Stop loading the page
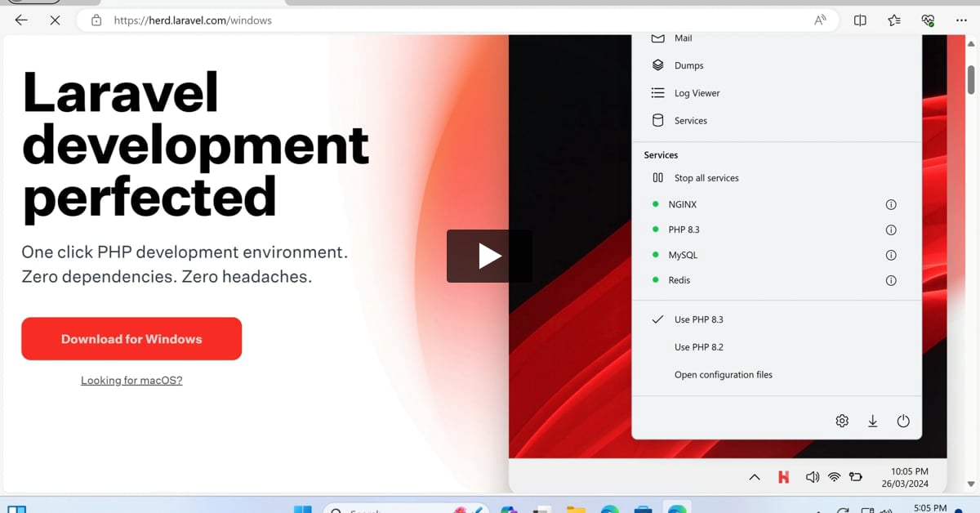This screenshot has height=513, width=980. pos(55,20)
